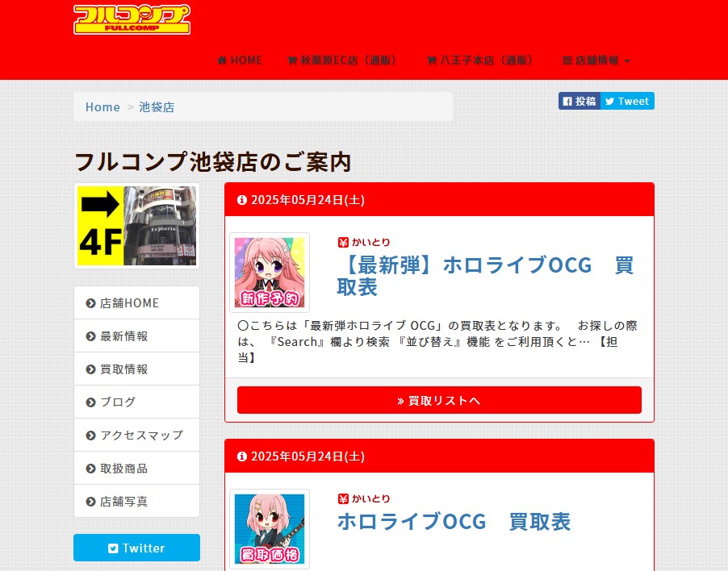Select 取扱商品 in sidebar
The image size is (728, 571).
(x=136, y=469)
